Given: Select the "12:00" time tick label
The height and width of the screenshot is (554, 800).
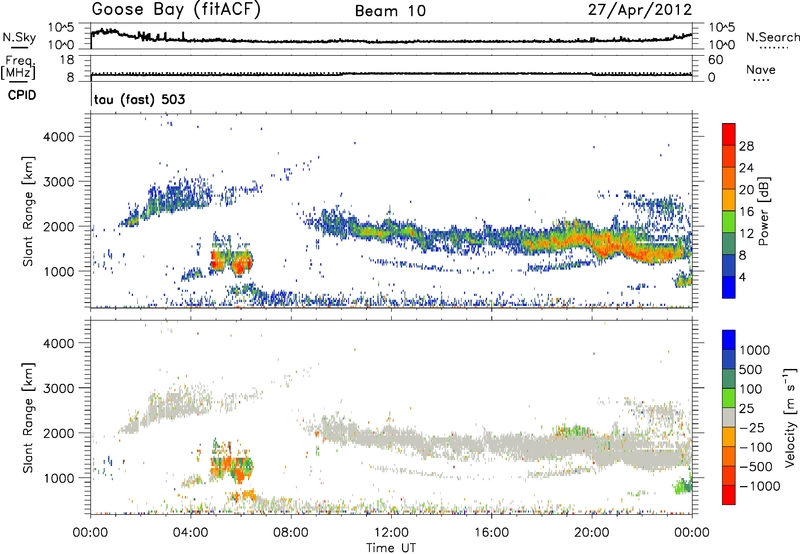Looking at the screenshot, I should 391,533.
